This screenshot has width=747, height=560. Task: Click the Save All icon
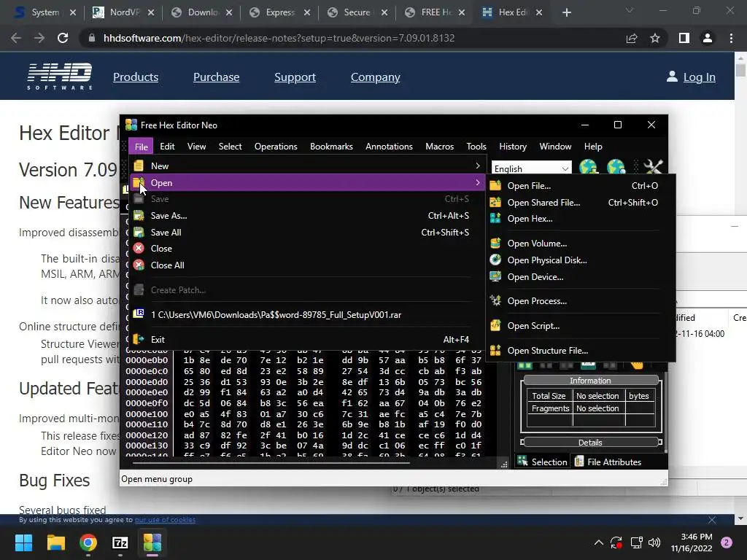click(139, 233)
